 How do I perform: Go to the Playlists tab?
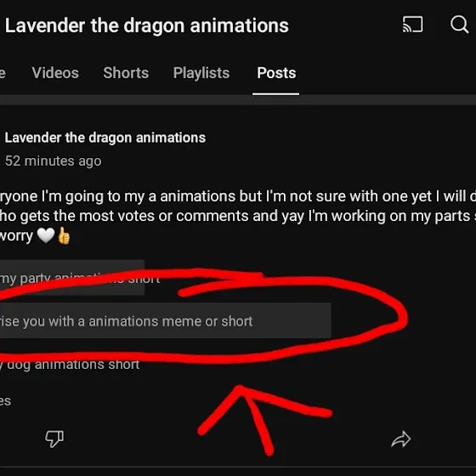coord(201,73)
